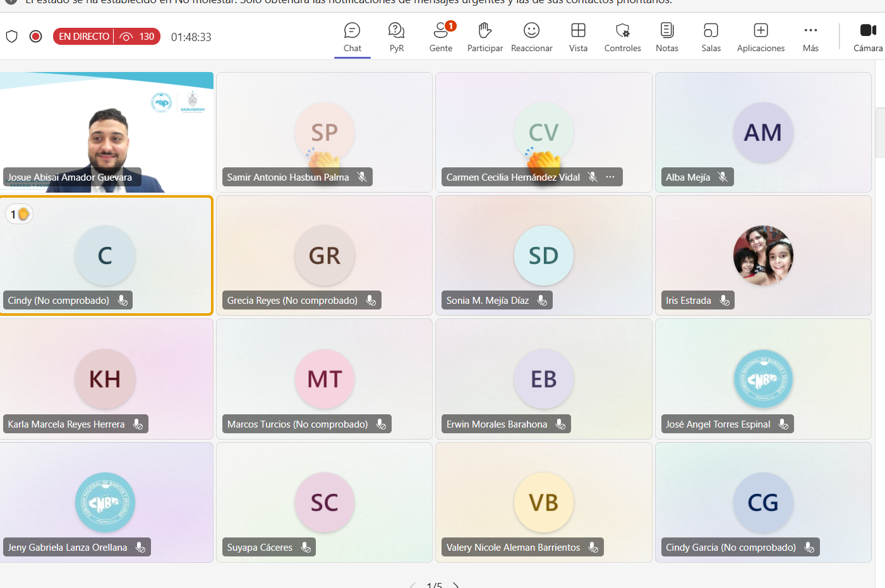
Task: Toggle the Cámara on or off
Action: point(868,37)
